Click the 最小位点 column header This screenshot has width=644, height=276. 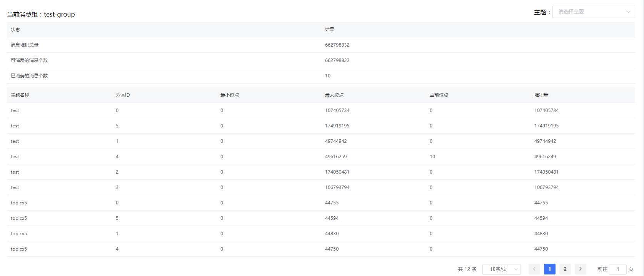click(x=229, y=95)
